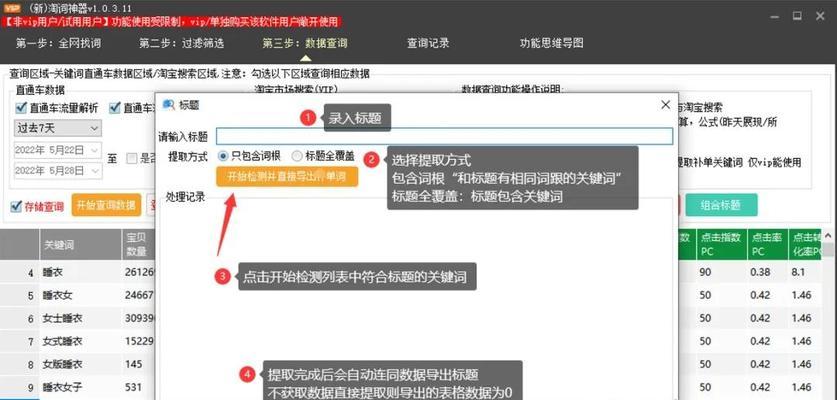Focus the 请输入标题 input field
Screen dimensions: 837x400
coord(444,137)
